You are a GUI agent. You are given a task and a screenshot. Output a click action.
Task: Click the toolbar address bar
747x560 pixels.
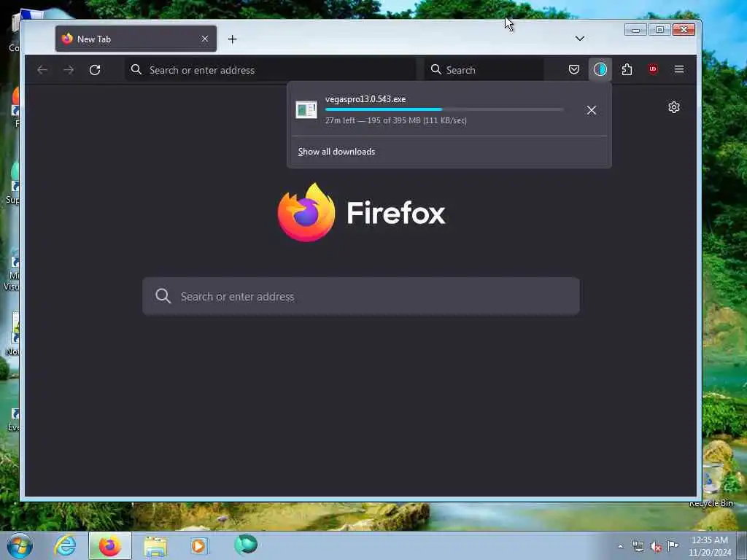click(270, 70)
